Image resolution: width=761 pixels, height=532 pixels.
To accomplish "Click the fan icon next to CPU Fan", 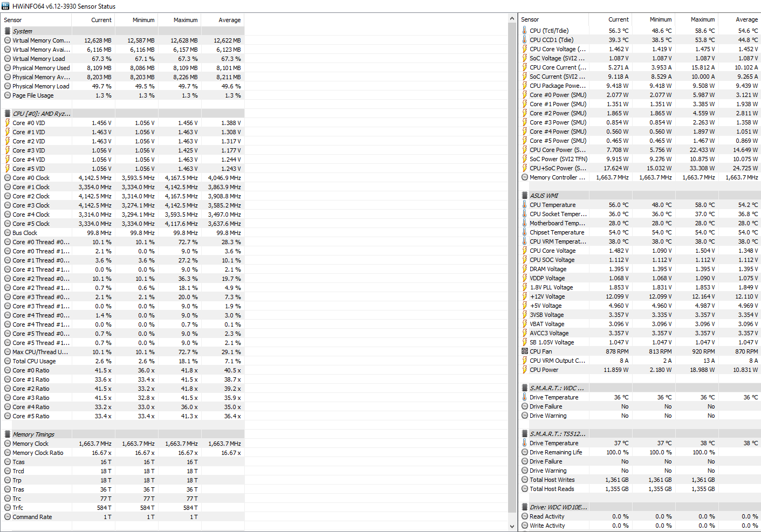I will [x=525, y=351].
